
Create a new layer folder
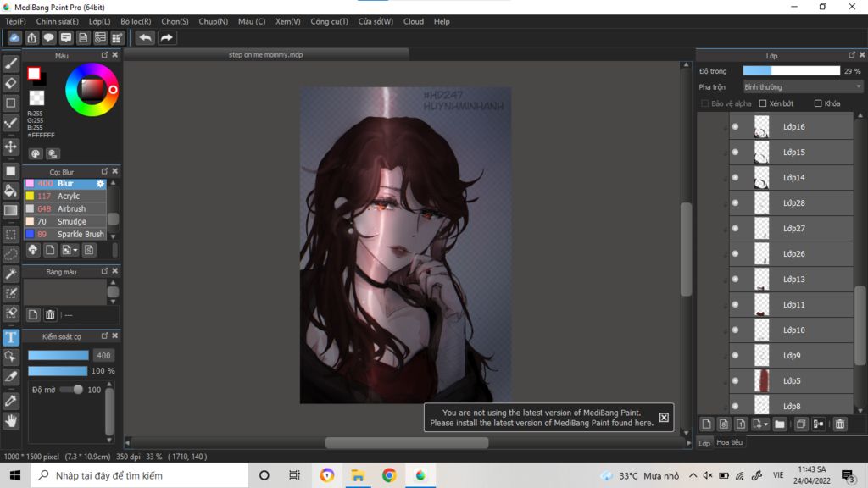[780, 424]
